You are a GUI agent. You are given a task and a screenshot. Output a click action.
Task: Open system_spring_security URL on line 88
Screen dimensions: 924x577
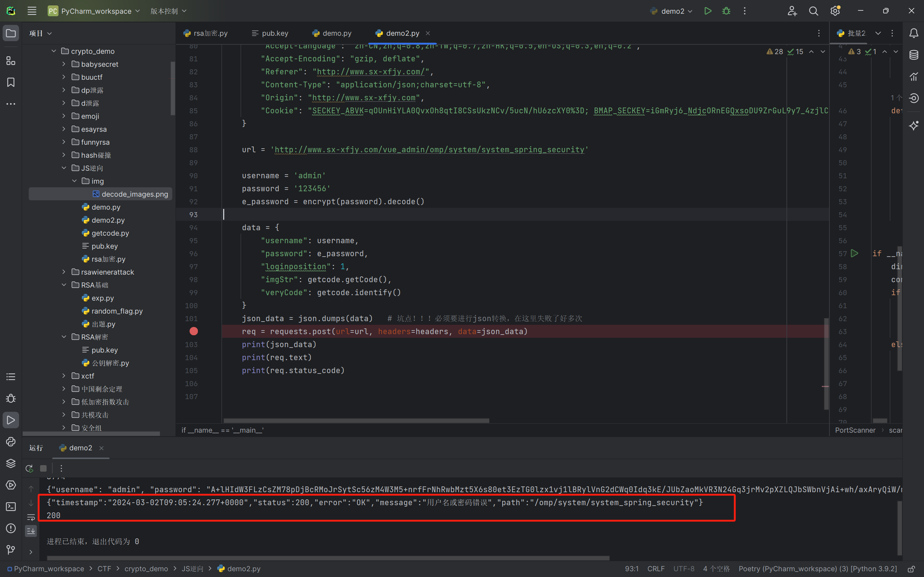(x=430, y=150)
